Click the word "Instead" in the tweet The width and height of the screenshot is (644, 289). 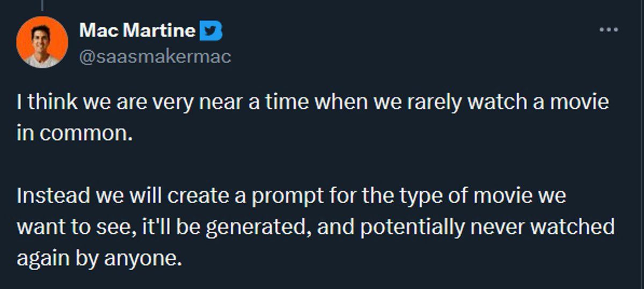tap(53, 196)
